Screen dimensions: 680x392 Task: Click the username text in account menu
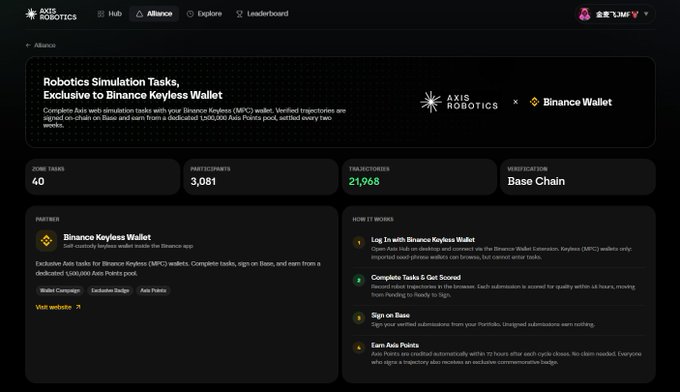click(x=617, y=14)
